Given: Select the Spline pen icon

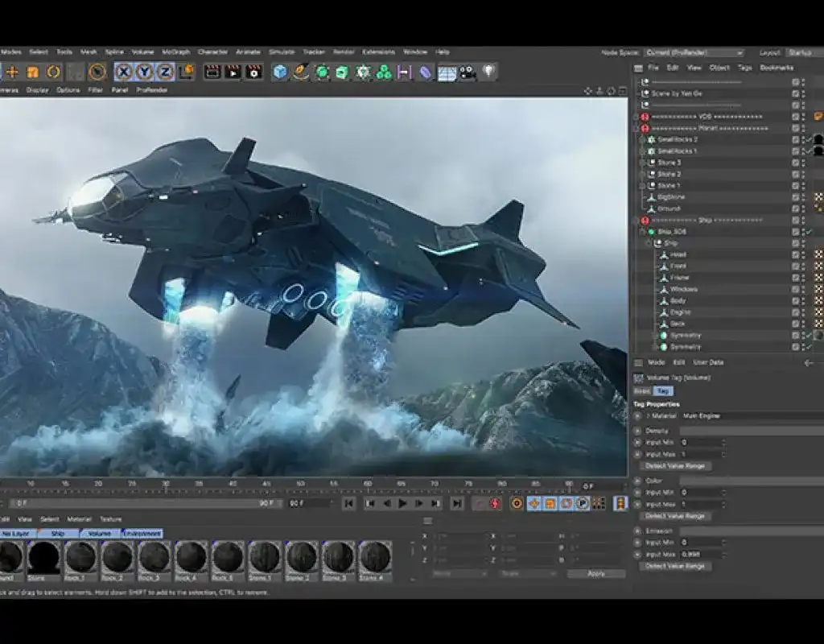Looking at the screenshot, I should pyautogui.click(x=299, y=71).
